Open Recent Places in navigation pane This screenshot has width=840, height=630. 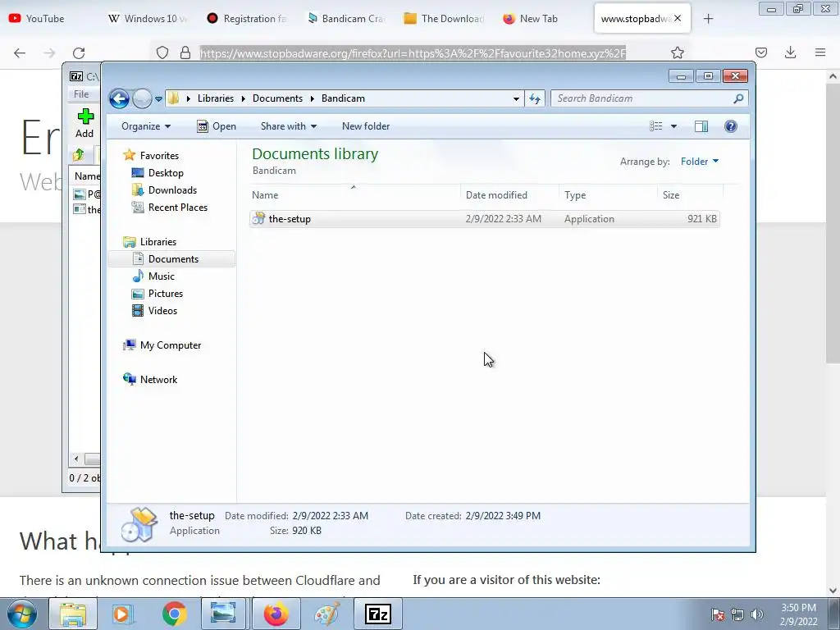click(x=178, y=208)
